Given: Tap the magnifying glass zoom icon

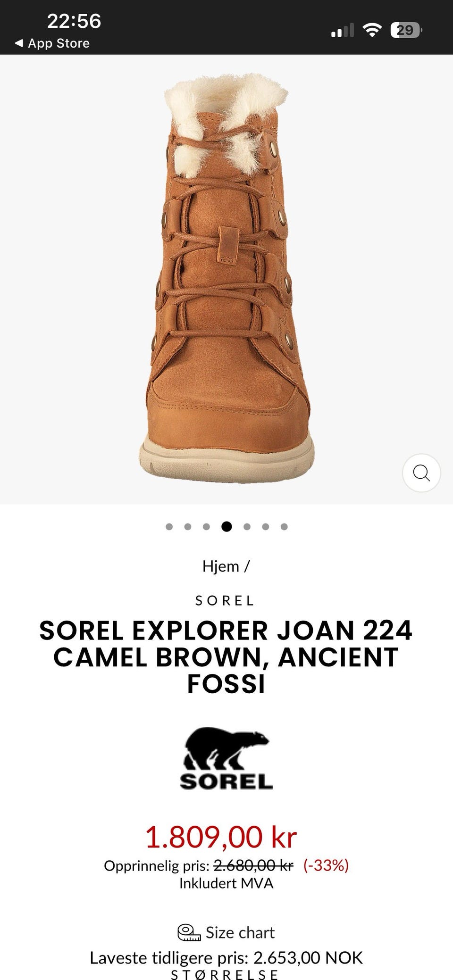Looking at the screenshot, I should click(x=421, y=473).
